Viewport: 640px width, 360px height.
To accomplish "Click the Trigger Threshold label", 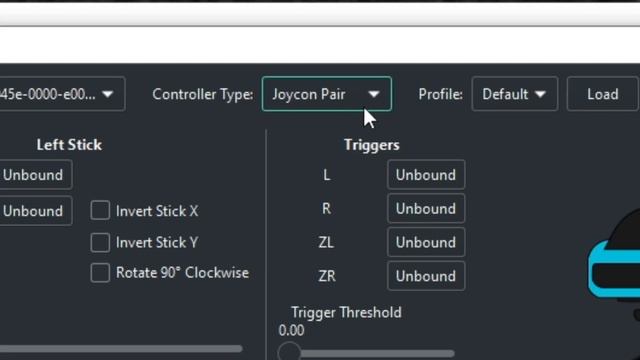I will click(346, 313).
